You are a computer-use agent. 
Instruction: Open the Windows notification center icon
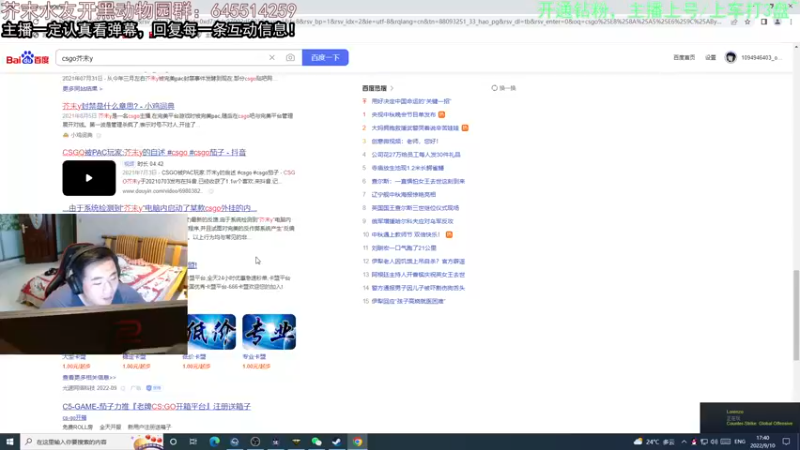tap(786, 442)
